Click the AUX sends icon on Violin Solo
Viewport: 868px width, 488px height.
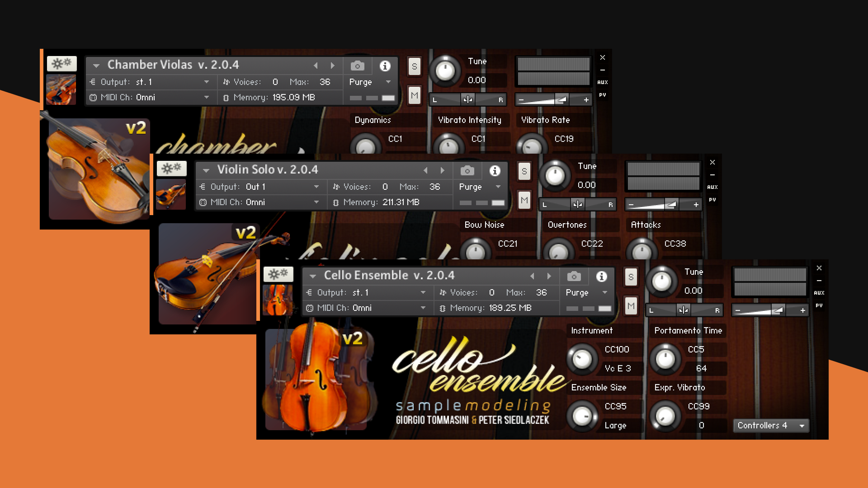tap(712, 186)
